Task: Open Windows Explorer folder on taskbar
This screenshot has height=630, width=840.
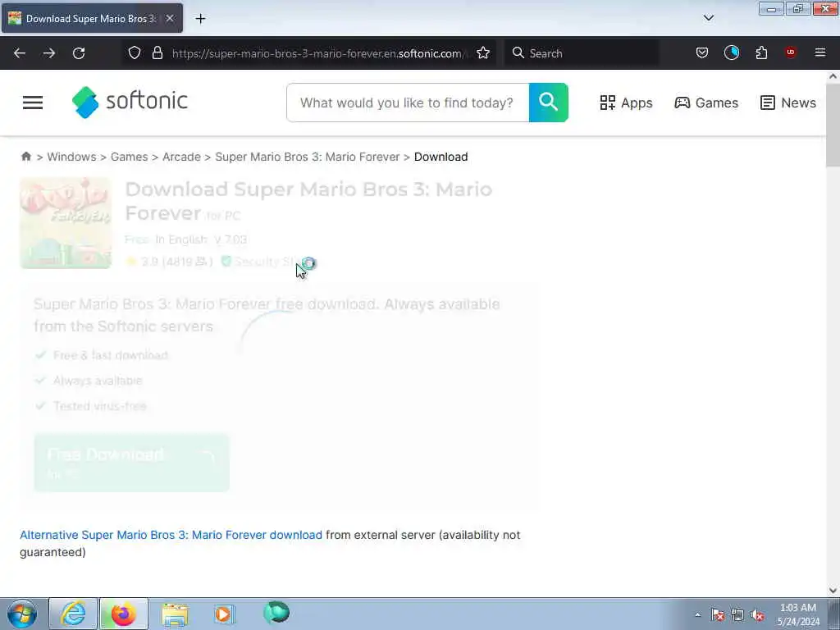Action: (x=176, y=614)
